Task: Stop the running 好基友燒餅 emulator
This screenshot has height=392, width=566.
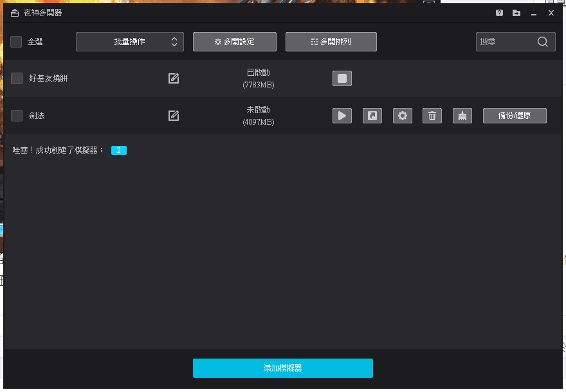Action: (342, 78)
